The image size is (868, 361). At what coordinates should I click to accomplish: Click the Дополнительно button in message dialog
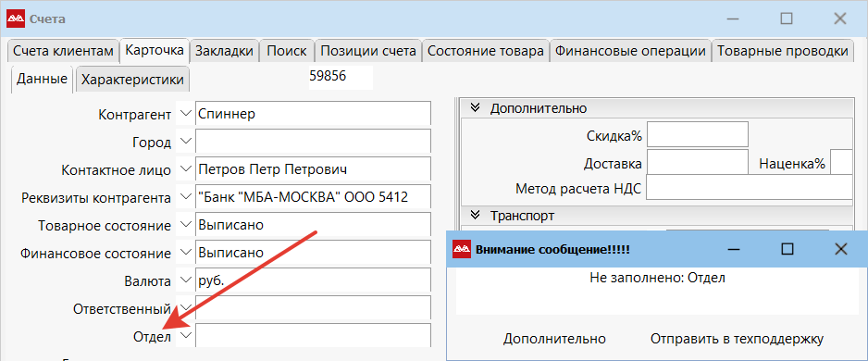tap(554, 339)
